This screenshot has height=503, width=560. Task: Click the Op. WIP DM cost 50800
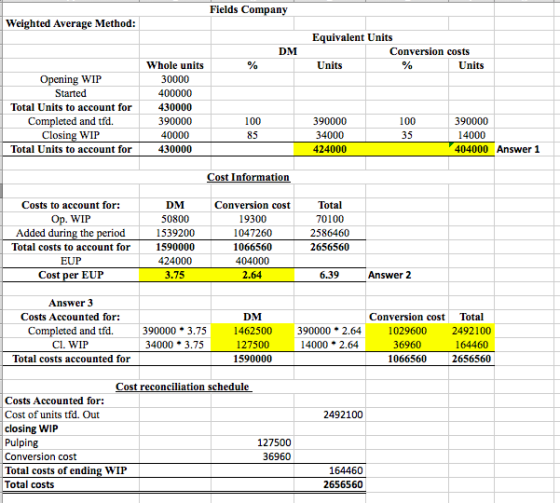175,219
